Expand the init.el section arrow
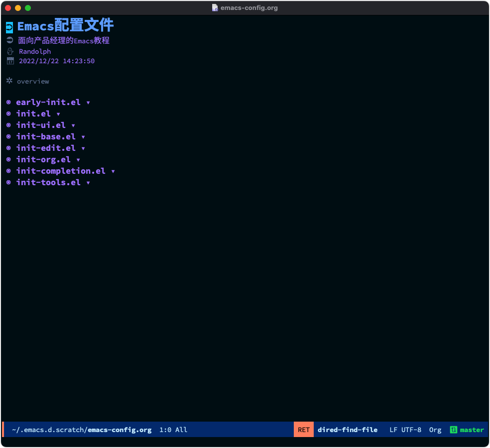This screenshot has height=448, width=490. tap(58, 114)
